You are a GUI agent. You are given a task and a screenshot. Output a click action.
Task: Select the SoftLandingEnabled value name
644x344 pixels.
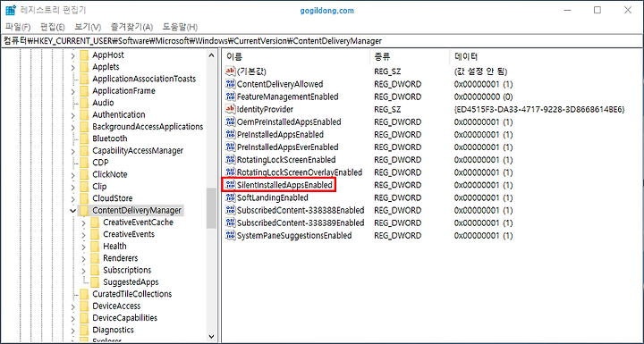(273, 197)
